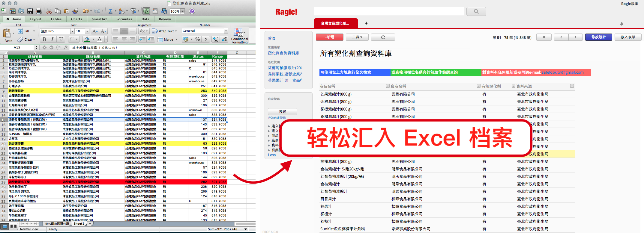
Task: Click the Filter funnel icon
Action: (133, 11)
